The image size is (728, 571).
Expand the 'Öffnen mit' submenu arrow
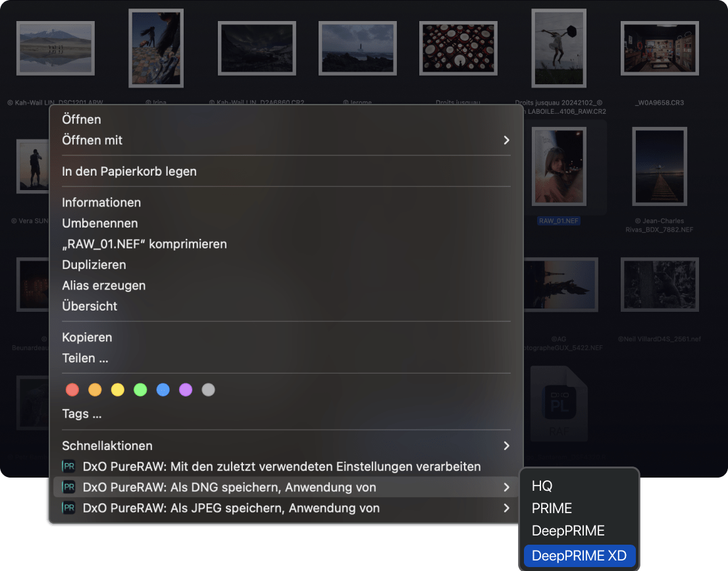507,140
